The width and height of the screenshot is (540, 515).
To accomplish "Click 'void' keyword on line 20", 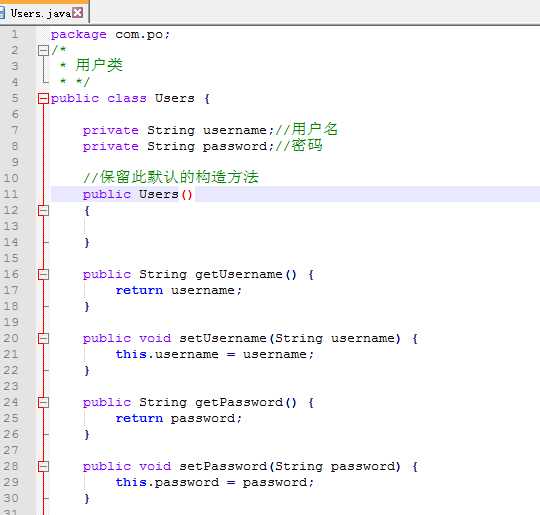I will point(155,338).
